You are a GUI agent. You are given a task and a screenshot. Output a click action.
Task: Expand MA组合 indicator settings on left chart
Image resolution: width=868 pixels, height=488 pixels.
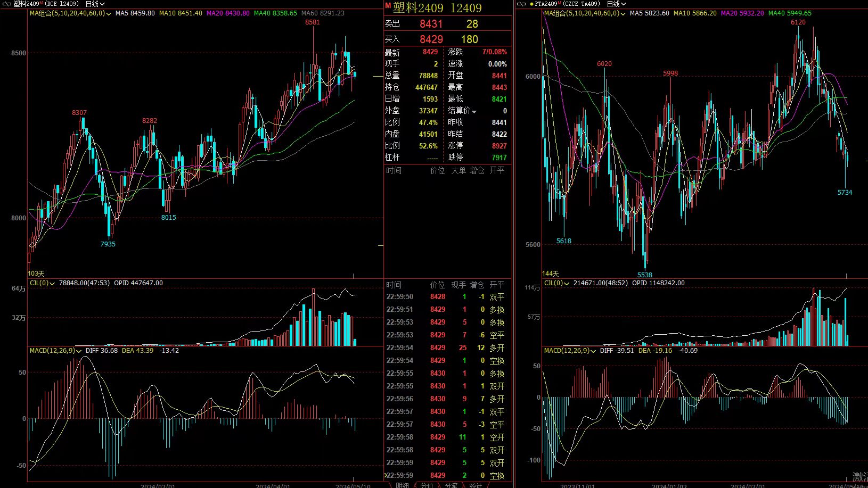(x=109, y=13)
